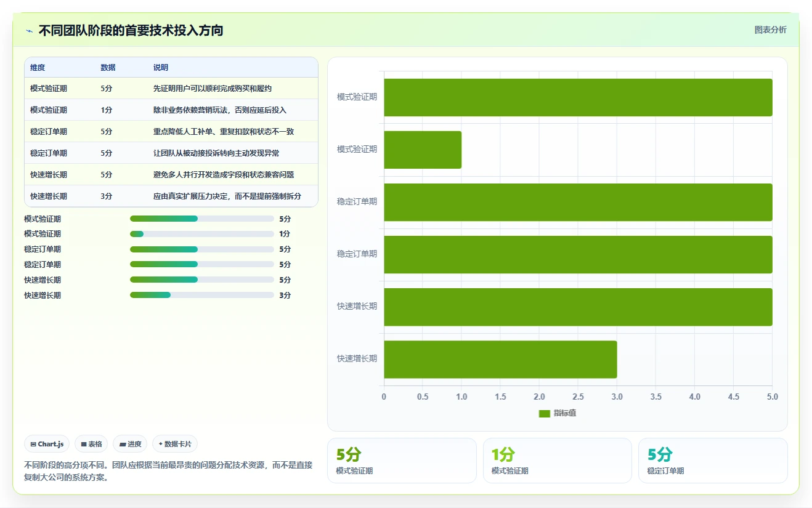Select the cell 重点降低人工补单、重复扣款和状态不一致

[224, 132]
